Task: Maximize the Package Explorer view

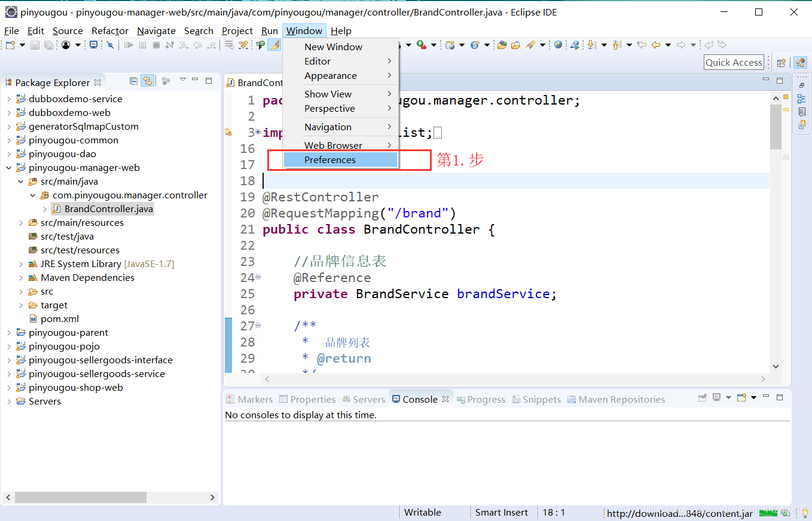Action: click(209, 80)
